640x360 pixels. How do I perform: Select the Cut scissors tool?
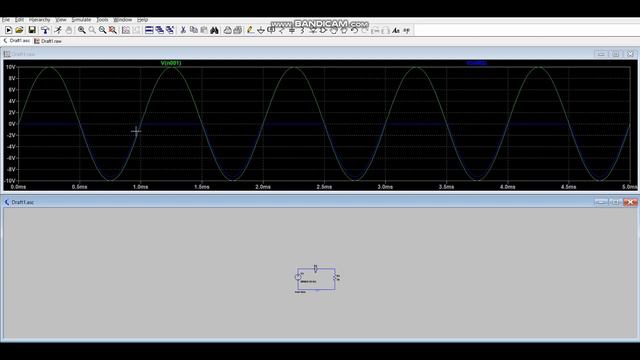pyautogui.click(x=183, y=30)
